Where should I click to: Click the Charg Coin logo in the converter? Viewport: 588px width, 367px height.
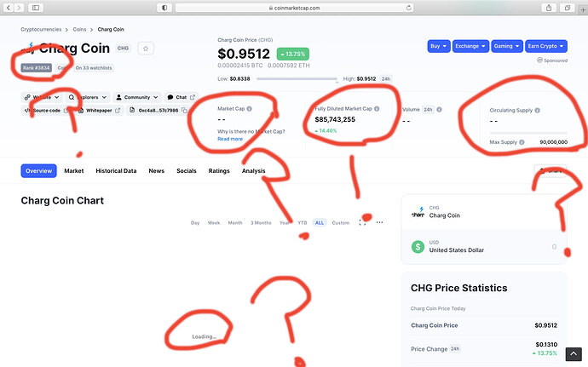tap(418, 212)
